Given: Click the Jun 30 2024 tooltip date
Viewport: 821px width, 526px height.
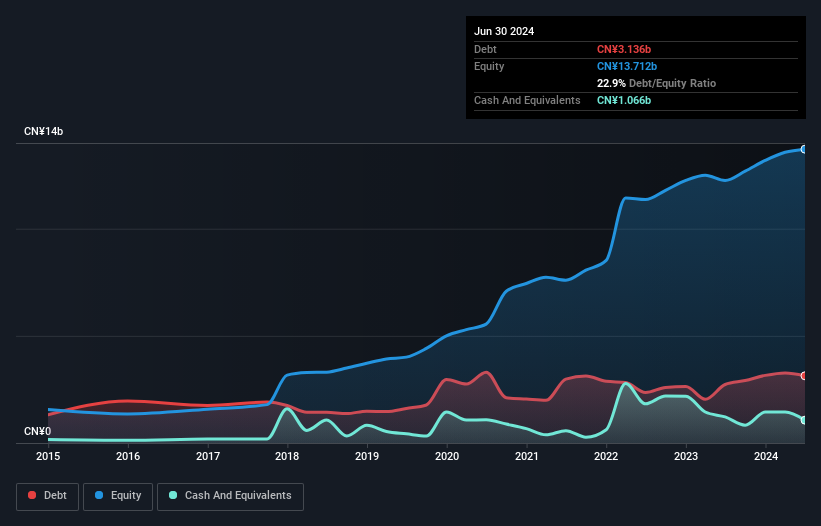Looking at the screenshot, I should (504, 31).
